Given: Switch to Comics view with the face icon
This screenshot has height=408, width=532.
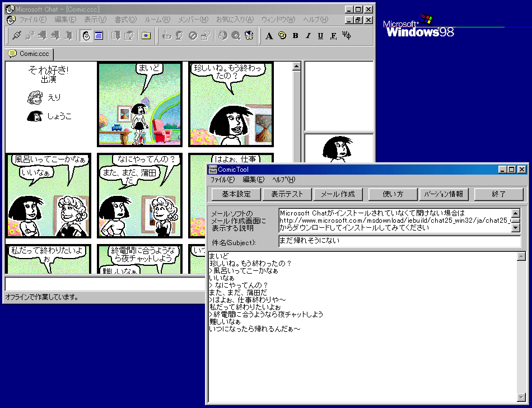Looking at the screenshot, I should [86, 35].
